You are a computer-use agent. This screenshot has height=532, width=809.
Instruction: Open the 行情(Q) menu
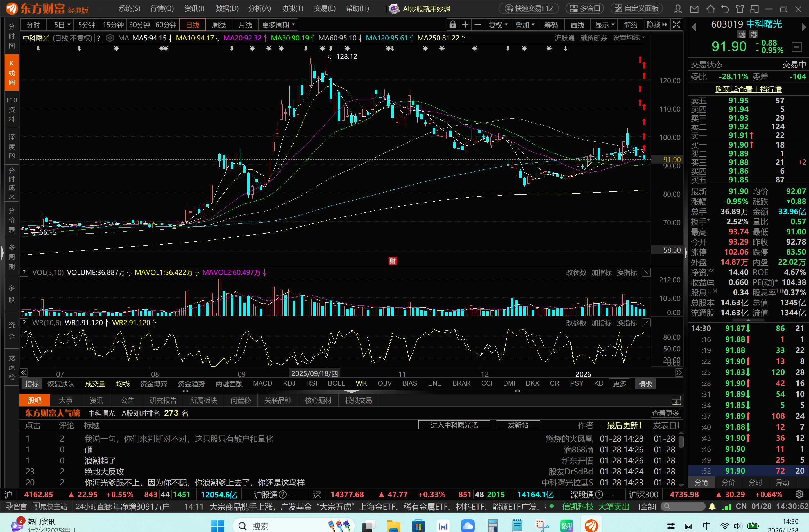click(162, 8)
